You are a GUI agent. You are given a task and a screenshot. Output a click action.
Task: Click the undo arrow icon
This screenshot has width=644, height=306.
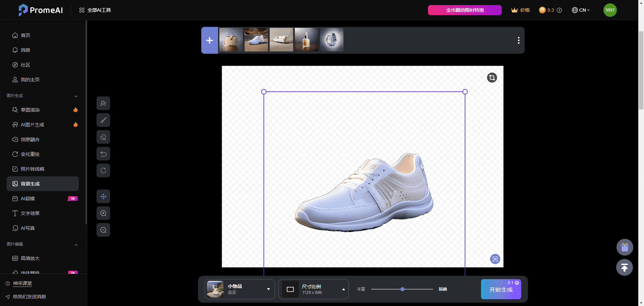tap(103, 154)
